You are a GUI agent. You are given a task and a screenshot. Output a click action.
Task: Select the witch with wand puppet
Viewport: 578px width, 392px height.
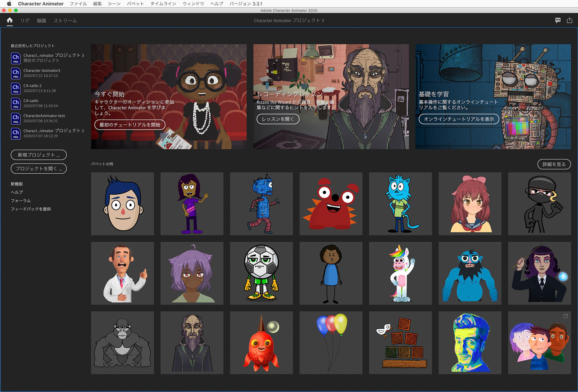point(540,273)
